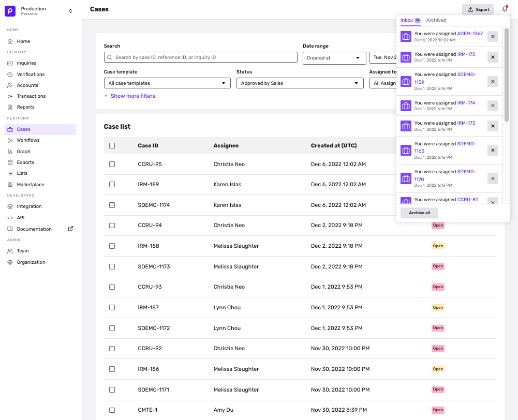Dismiss the IRM-173 notification
This screenshot has width=518, height=420.
[x=493, y=126]
